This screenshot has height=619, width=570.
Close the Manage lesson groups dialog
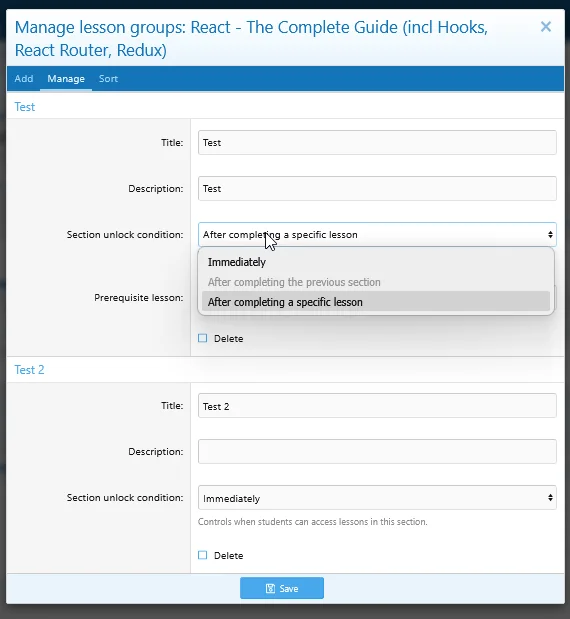(x=546, y=27)
